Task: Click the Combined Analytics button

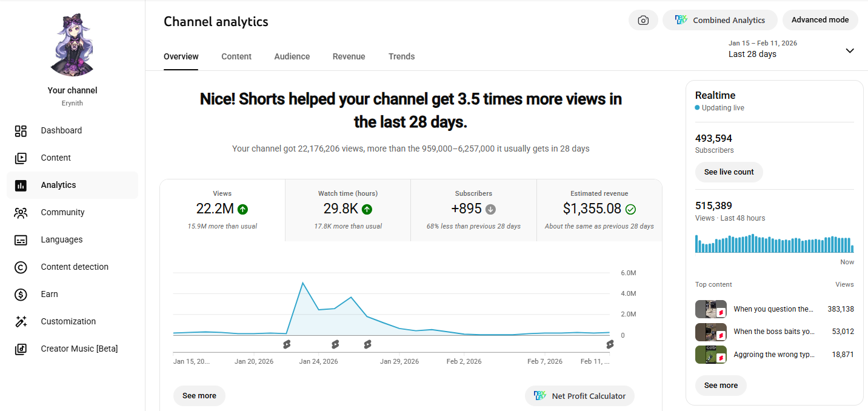Action: click(720, 20)
